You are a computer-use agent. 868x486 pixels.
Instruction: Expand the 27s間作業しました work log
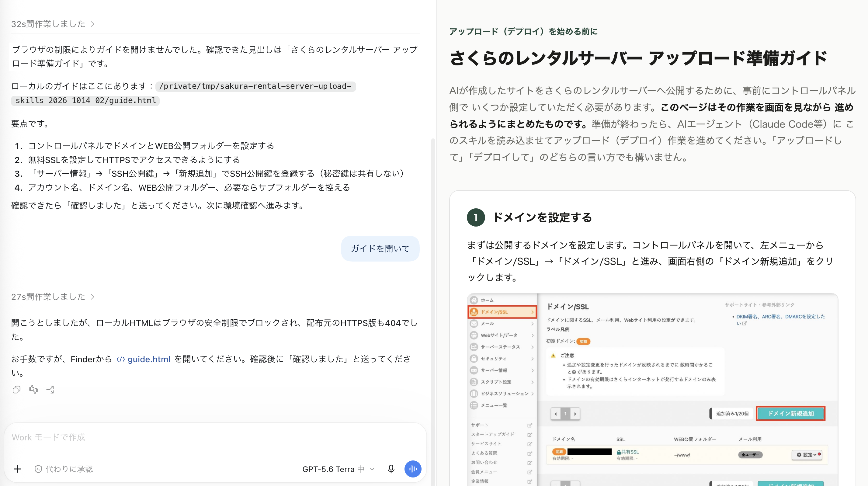(x=53, y=297)
